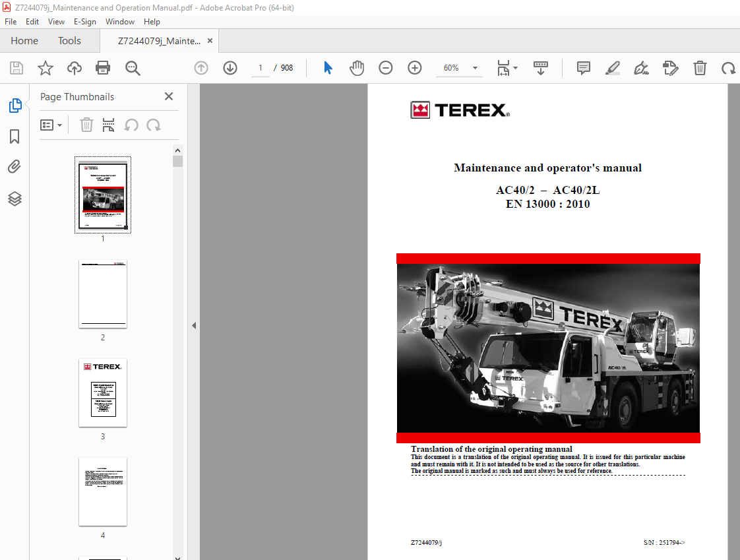740x560 pixels.
Task: Activate the Selection arrow tool
Action: (x=328, y=68)
